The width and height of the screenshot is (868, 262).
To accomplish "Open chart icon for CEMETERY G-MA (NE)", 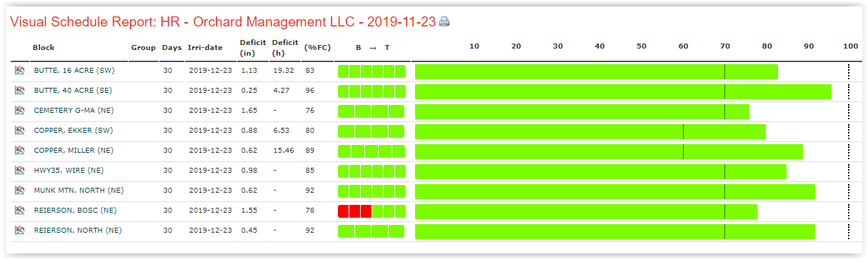I will (x=20, y=111).
